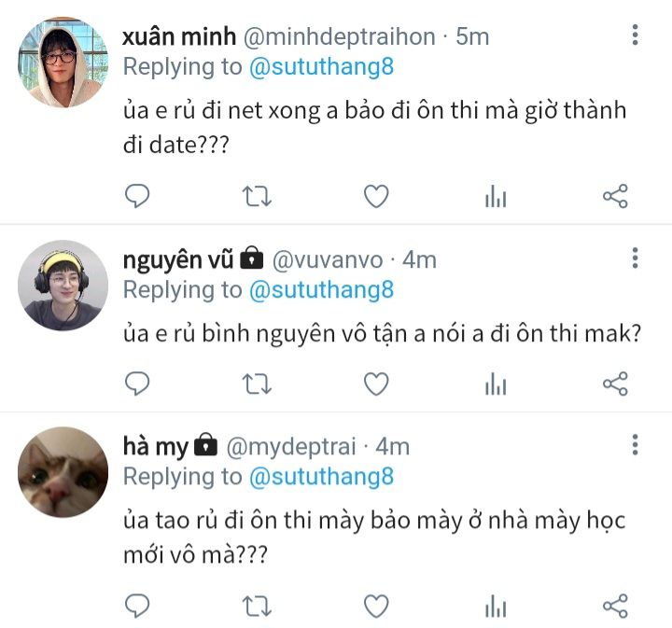Image resolution: width=672 pixels, height=628 pixels.
Task: View analytics for xuân minh's tweet
Action: tap(496, 196)
